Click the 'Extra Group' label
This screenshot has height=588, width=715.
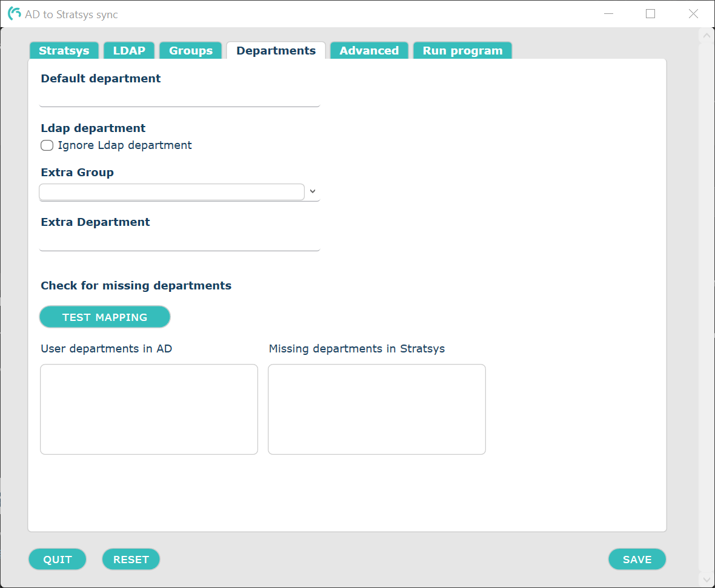point(77,173)
